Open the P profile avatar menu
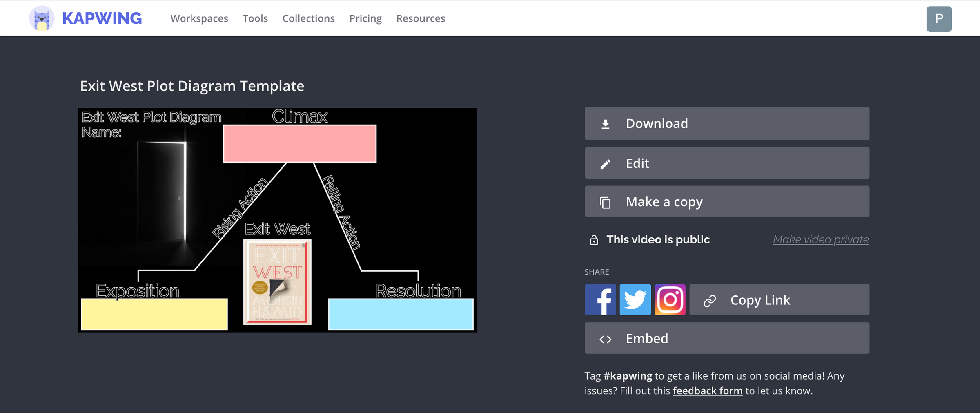Image resolution: width=980 pixels, height=413 pixels. (939, 18)
